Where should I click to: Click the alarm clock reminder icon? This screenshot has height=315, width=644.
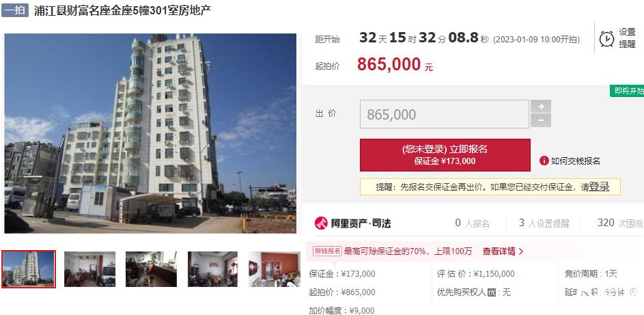click(x=606, y=38)
